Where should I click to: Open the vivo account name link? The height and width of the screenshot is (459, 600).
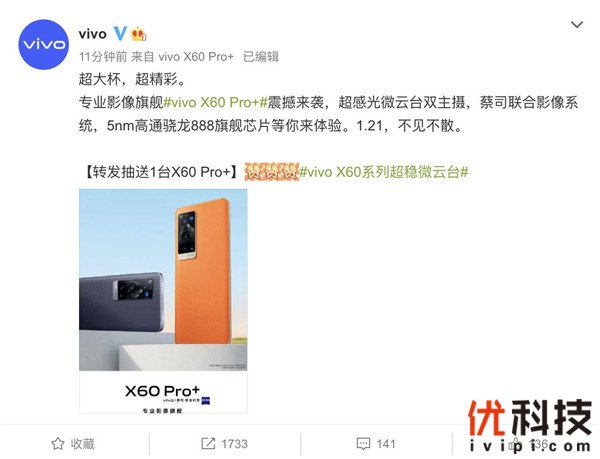93,34
